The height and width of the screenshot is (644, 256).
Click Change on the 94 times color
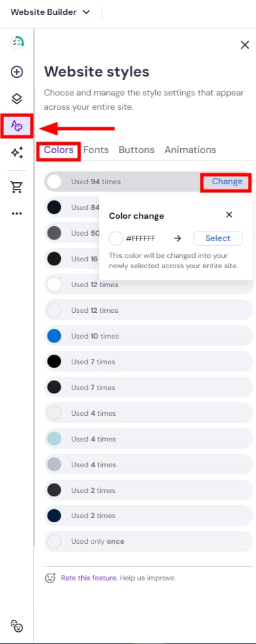coord(227,181)
